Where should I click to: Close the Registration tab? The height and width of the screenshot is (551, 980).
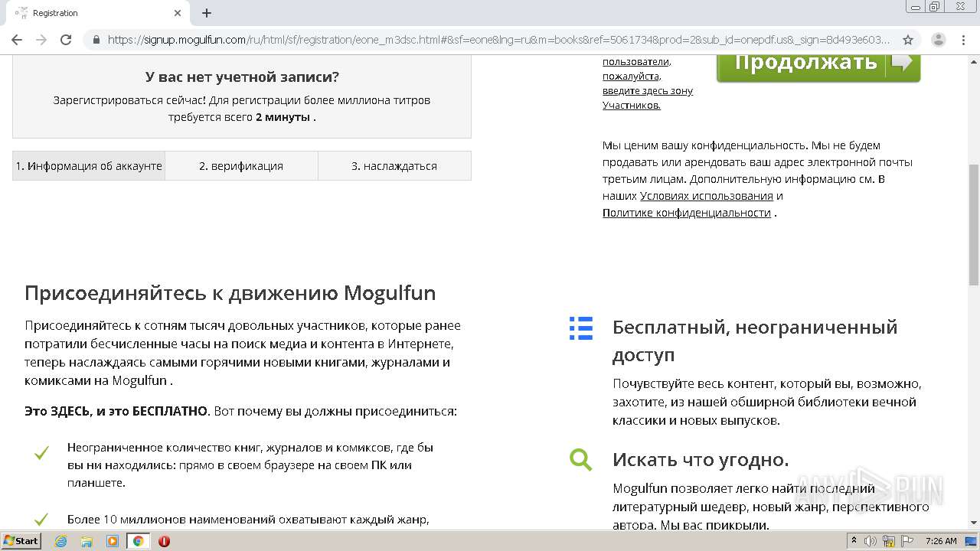[178, 13]
